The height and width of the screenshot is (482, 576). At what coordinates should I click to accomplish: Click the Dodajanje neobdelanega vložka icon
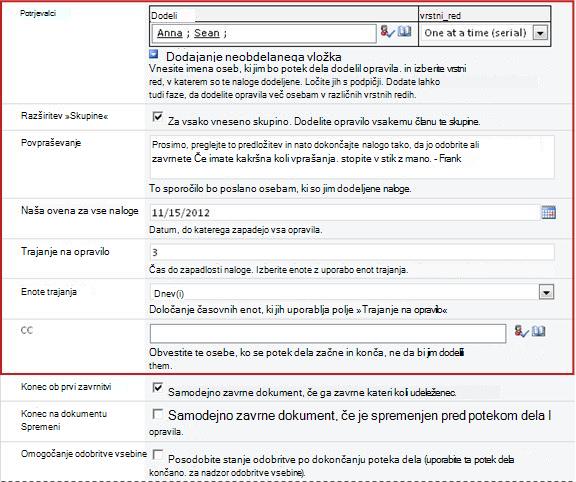(x=154, y=54)
